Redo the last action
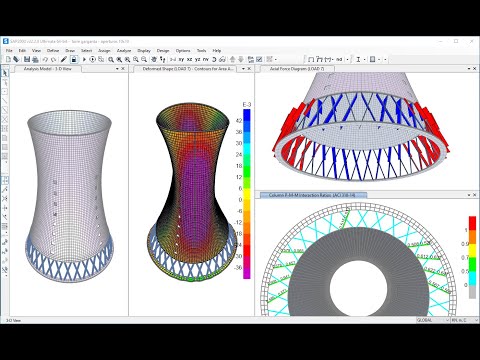480x360 pixels. [x=53, y=59]
